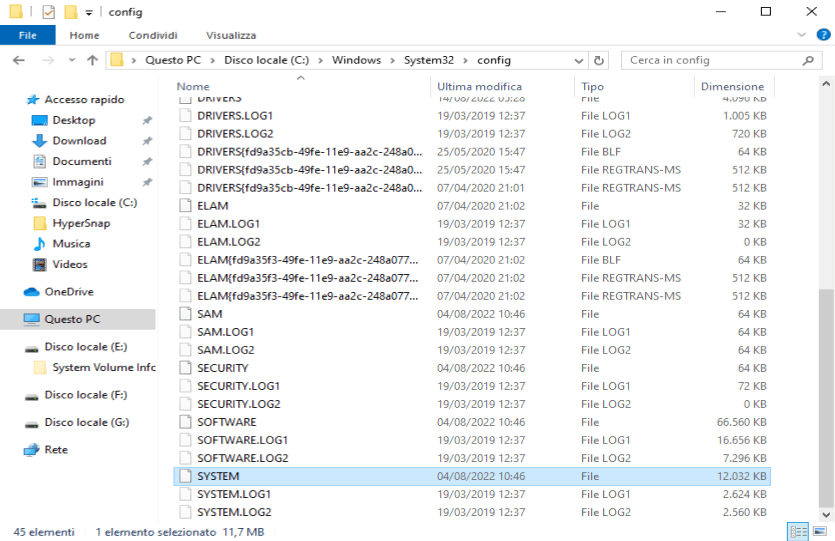Screen dimensions: 835x541
Task: Sort by the Tipo column header
Action: coord(593,86)
